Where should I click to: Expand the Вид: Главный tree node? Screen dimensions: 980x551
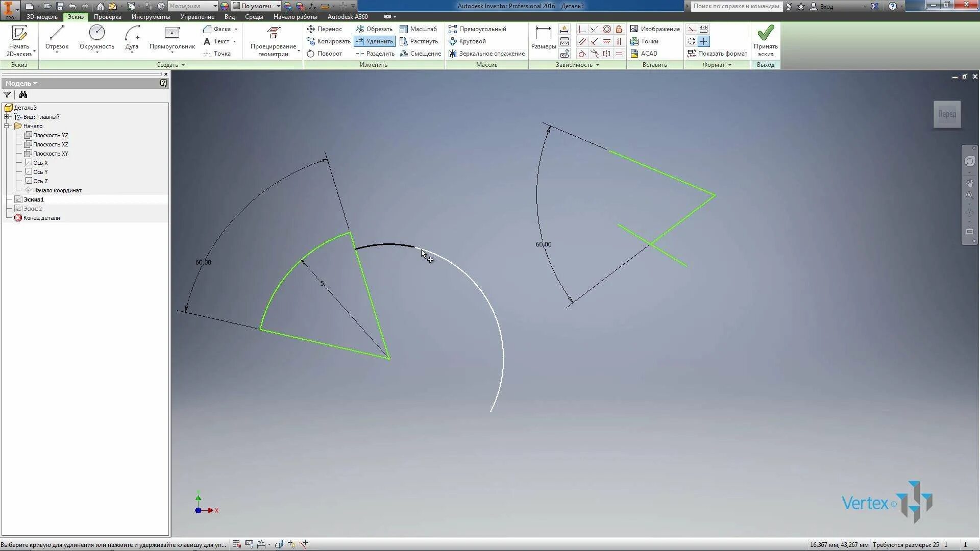(x=7, y=116)
